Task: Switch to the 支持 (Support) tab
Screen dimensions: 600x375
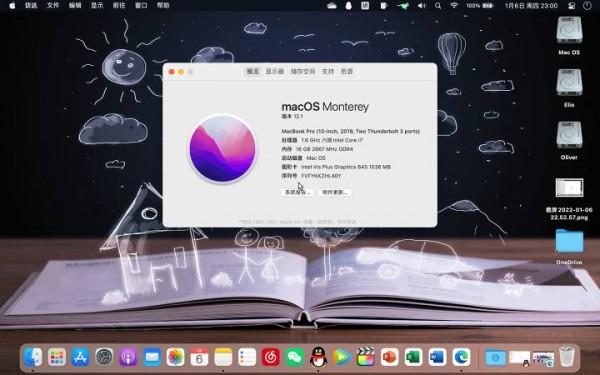Action: tap(328, 72)
